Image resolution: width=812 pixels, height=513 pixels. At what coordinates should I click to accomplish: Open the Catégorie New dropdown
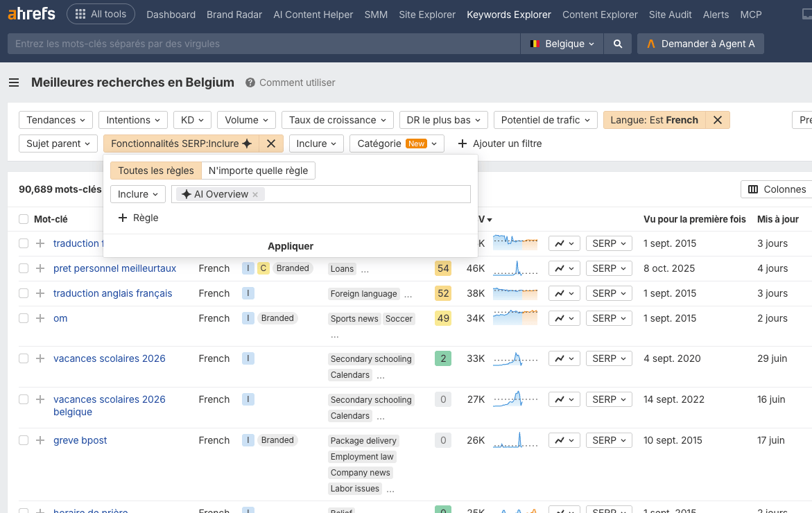pos(397,144)
